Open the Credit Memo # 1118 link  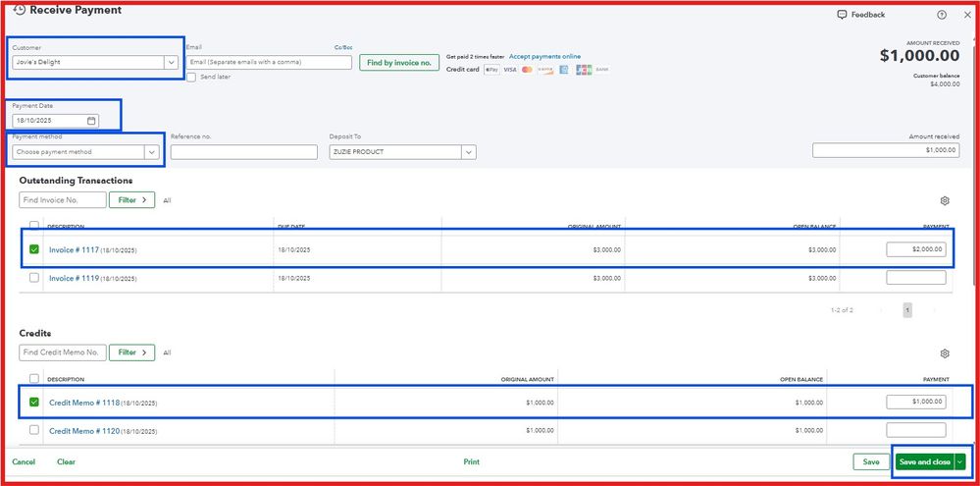tap(84, 403)
